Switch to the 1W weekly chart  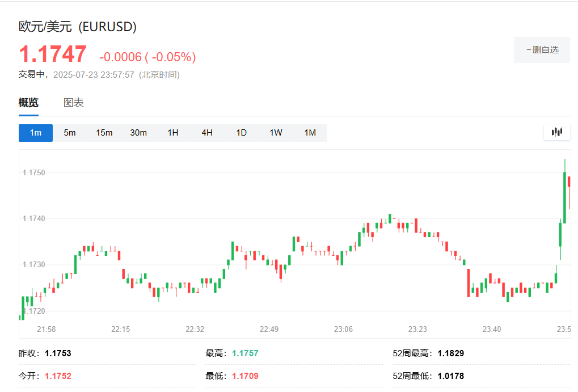coord(276,133)
